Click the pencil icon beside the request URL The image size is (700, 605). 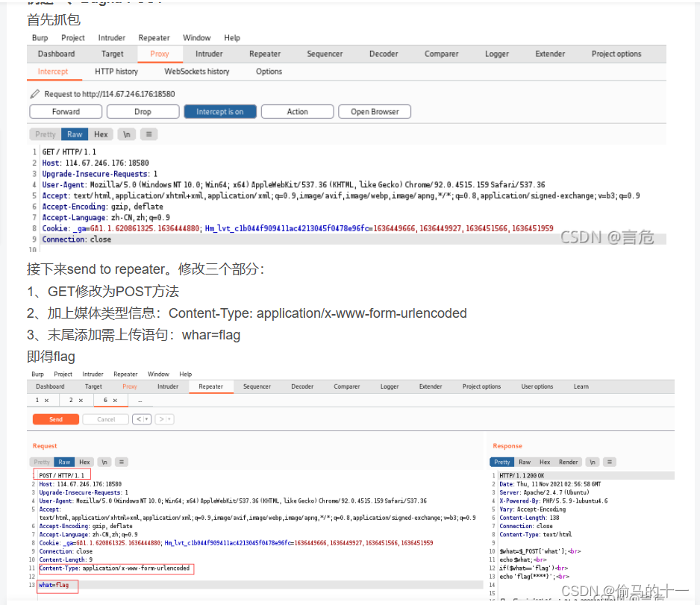(34, 93)
